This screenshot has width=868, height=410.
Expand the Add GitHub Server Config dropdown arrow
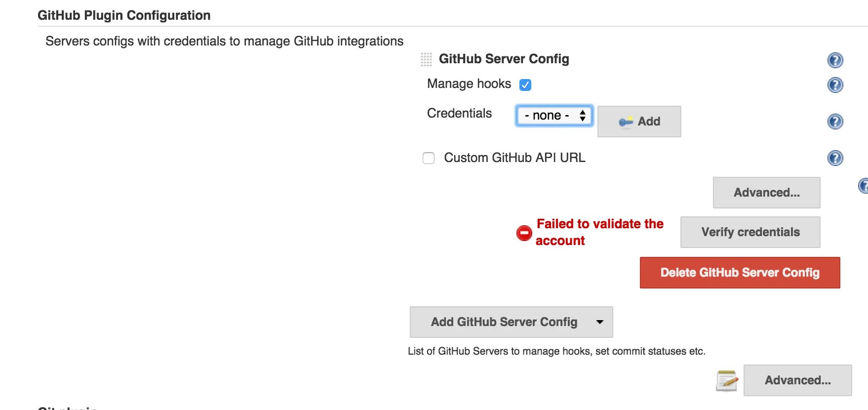coord(600,322)
